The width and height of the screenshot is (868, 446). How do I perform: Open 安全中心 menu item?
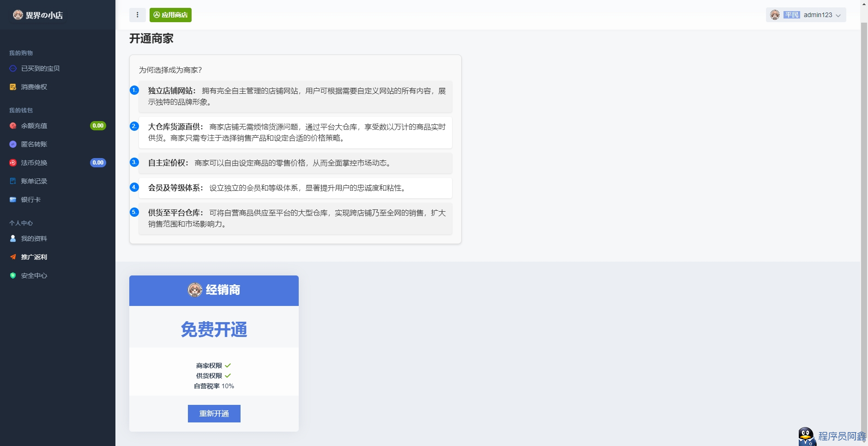point(58,275)
